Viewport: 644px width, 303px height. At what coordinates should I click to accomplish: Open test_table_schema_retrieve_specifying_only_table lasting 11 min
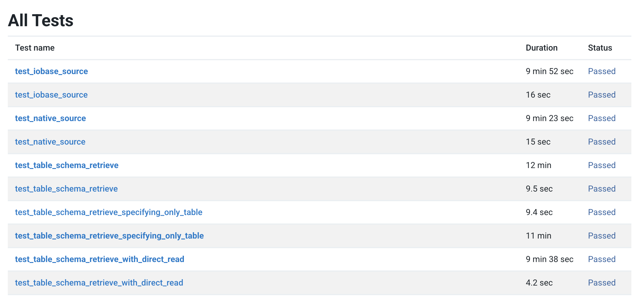click(110, 236)
